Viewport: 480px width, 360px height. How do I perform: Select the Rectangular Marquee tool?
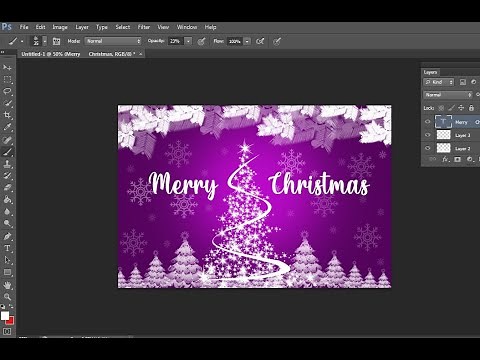(x=7, y=79)
